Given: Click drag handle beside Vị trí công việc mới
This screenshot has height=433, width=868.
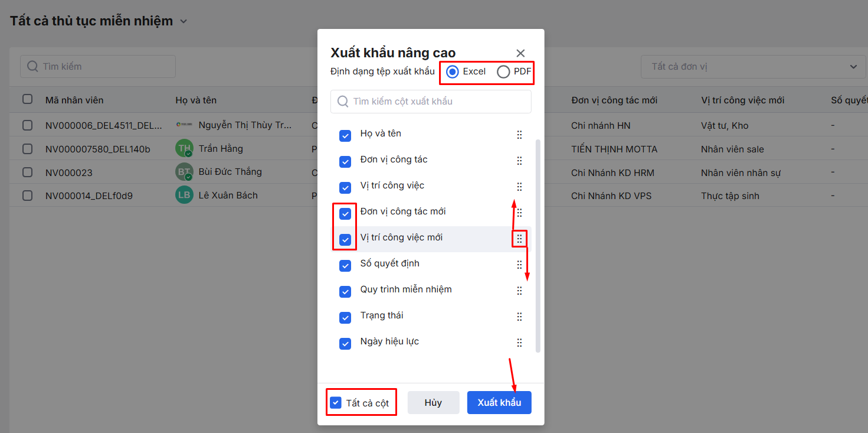Looking at the screenshot, I should click(x=519, y=239).
